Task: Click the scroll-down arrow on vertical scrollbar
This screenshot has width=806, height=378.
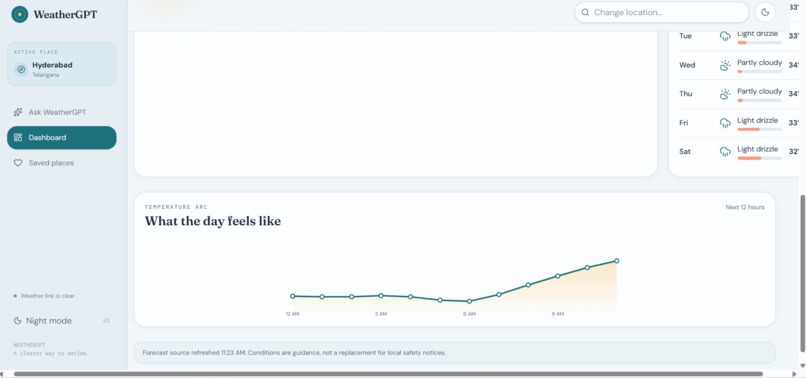Action: (x=802, y=366)
